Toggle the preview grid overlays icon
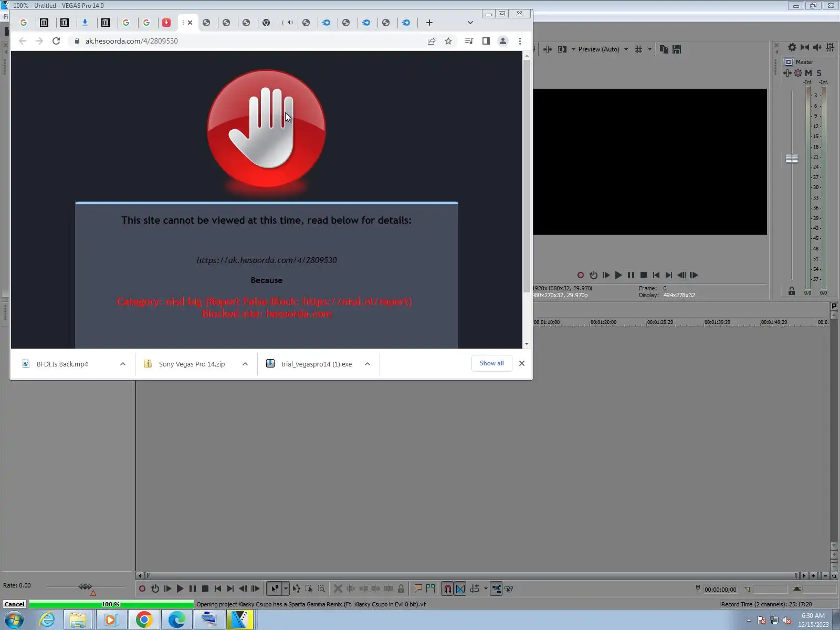 tap(638, 49)
